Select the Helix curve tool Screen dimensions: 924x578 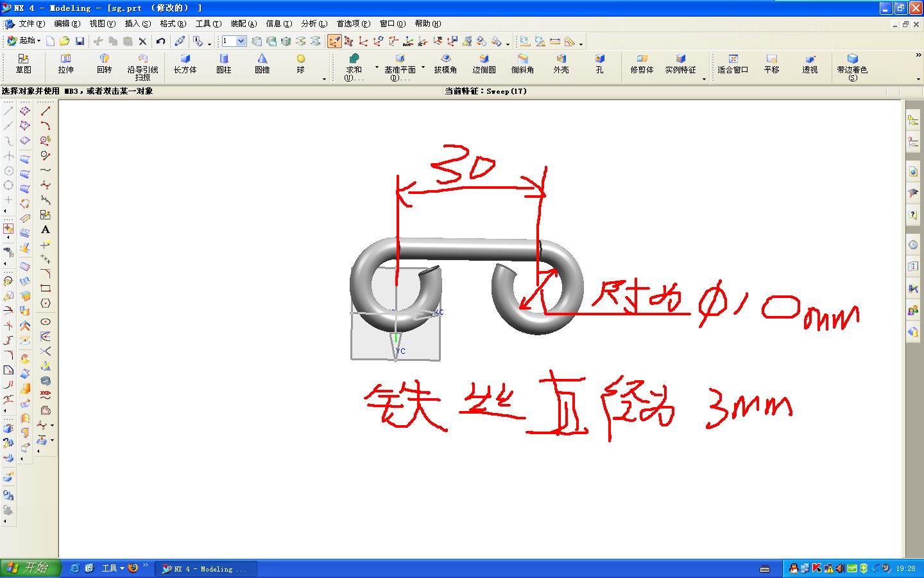[x=45, y=381]
